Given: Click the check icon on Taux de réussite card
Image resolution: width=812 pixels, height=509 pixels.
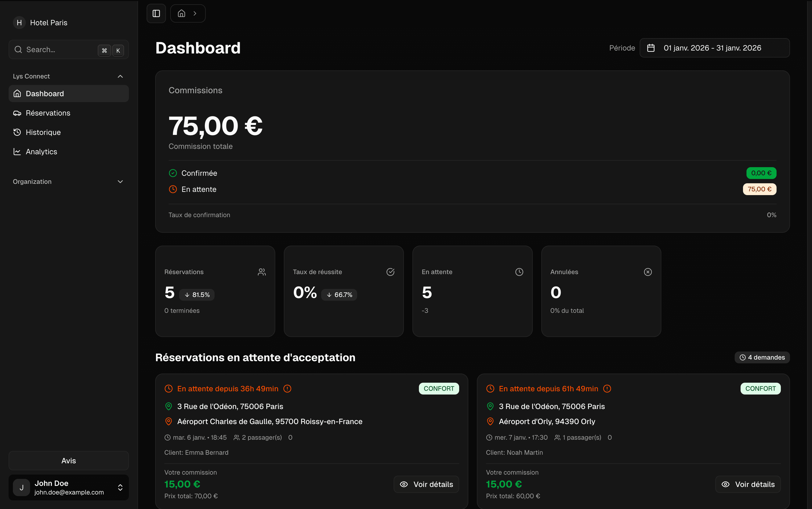Looking at the screenshot, I should click(390, 272).
